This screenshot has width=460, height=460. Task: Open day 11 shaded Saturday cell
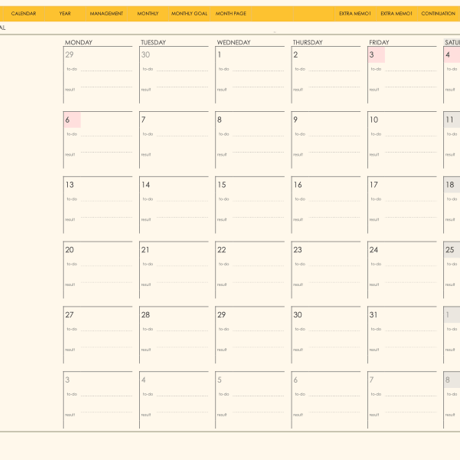click(x=452, y=120)
